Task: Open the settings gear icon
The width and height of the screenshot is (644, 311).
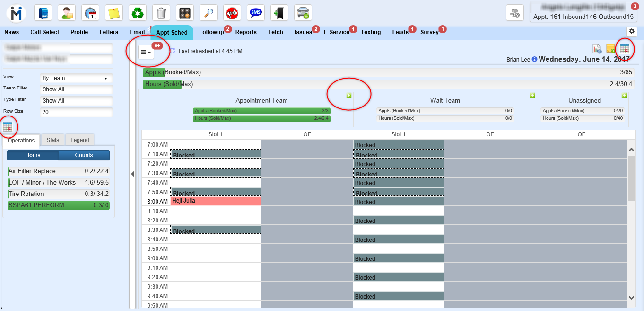Action: 631,31
